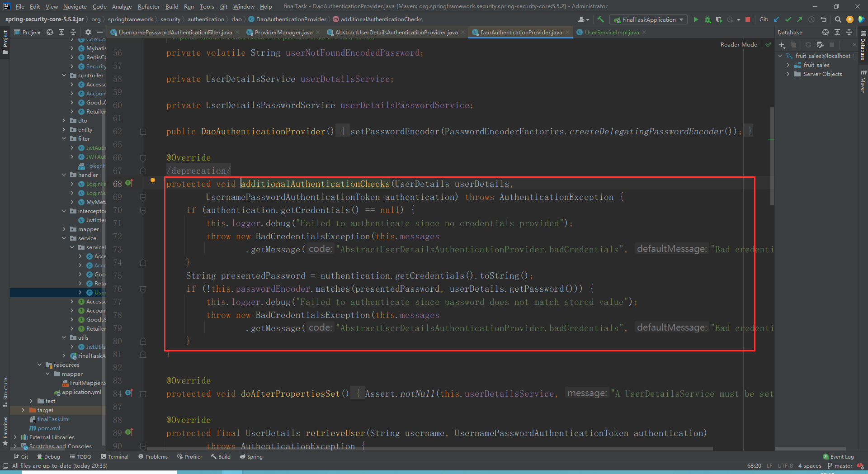This screenshot has width=868, height=474.
Task: Toggle the Project tool window stripe
Action: click(5, 42)
